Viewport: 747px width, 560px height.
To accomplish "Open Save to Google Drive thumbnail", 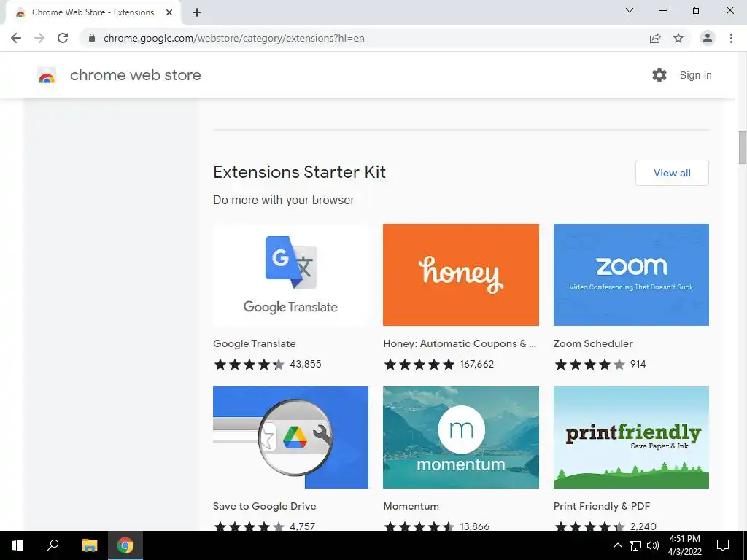I will pos(290,437).
